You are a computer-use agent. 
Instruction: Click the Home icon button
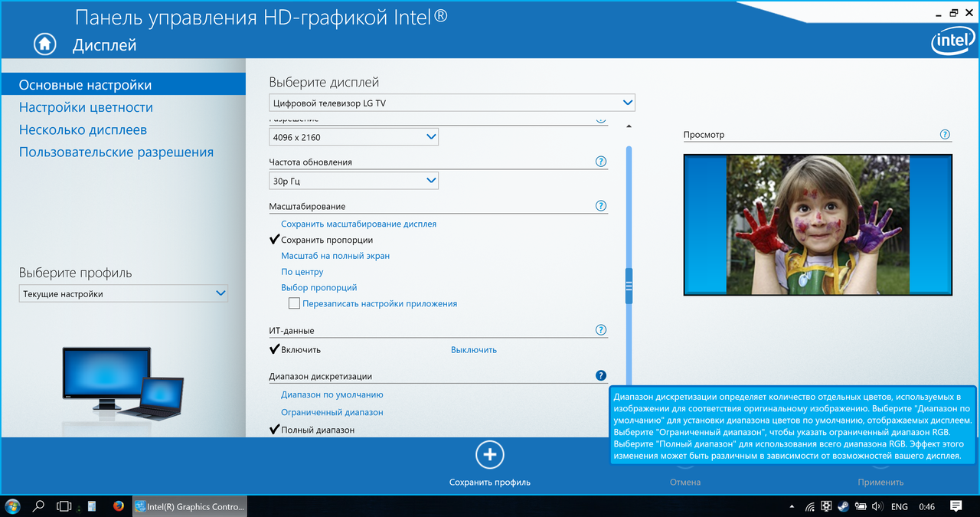point(45,44)
